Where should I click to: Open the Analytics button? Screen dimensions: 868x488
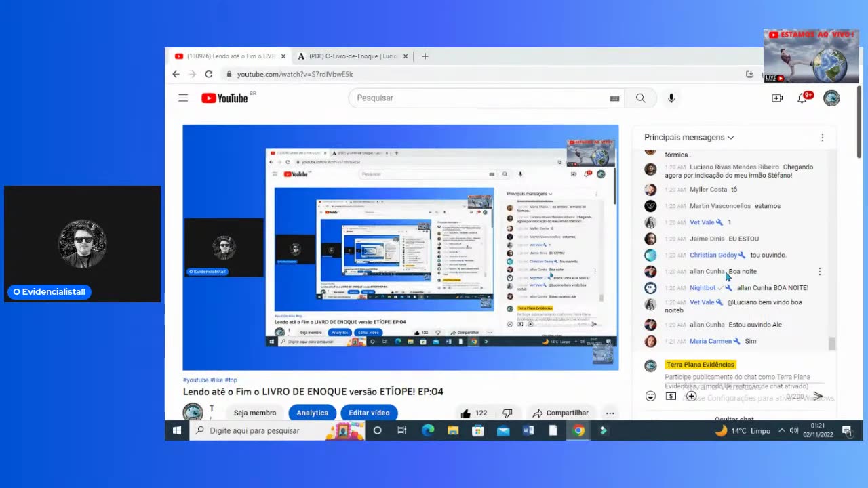click(313, 413)
